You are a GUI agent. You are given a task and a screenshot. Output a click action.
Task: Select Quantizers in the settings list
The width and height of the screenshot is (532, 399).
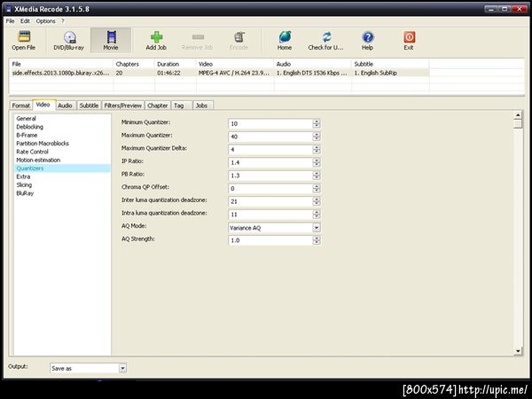pyautogui.click(x=62, y=168)
